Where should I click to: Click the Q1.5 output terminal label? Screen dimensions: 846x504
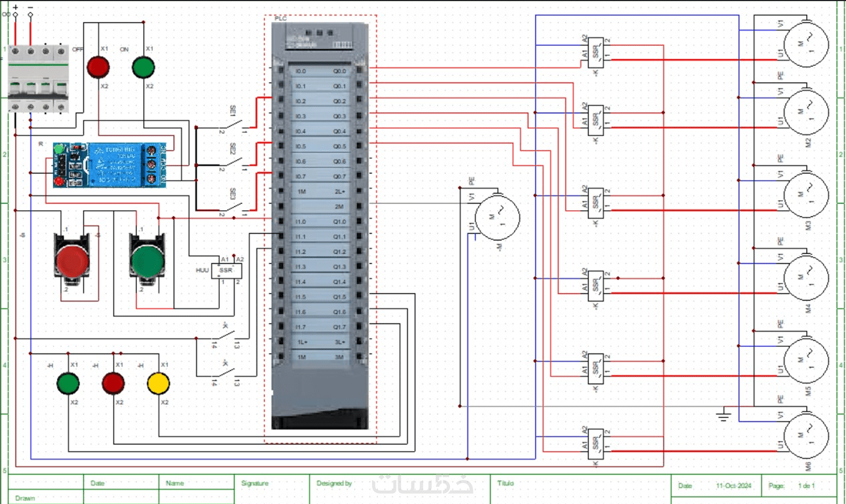tap(339, 297)
